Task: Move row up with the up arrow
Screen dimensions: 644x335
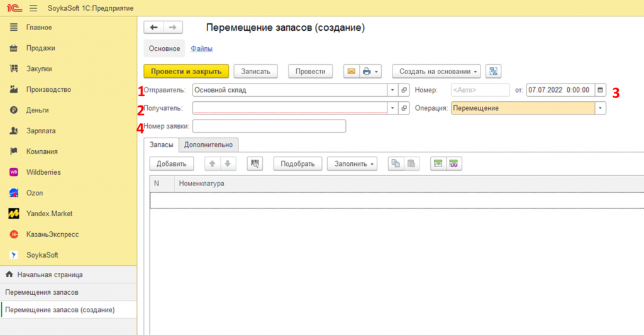Action: point(212,164)
